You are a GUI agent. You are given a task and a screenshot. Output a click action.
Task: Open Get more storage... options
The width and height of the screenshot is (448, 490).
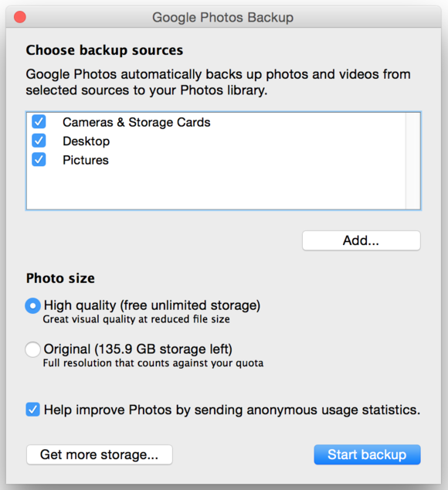[100, 454]
